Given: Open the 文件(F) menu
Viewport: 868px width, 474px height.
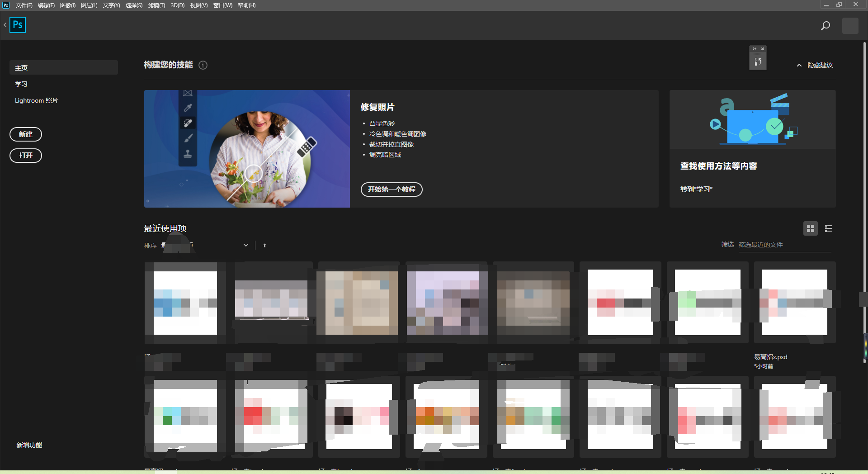Looking at the screenshot, I should tap(24, 5).
